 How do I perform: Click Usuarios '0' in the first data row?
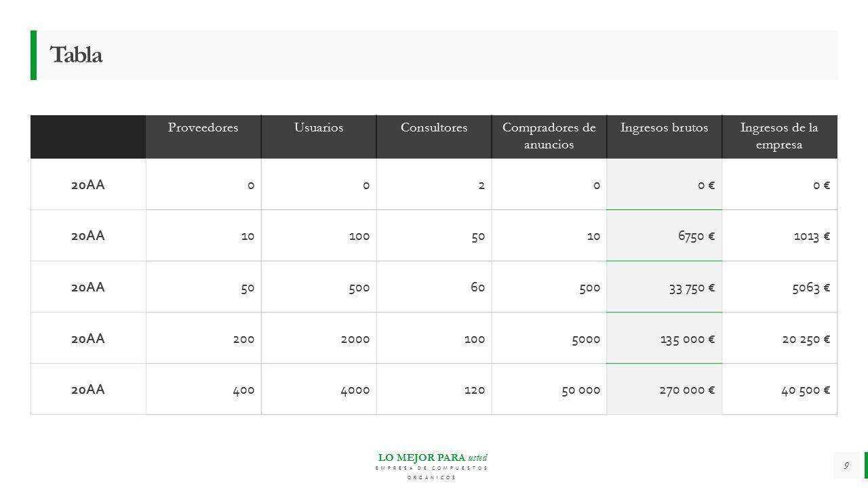[x=319, y=184]
